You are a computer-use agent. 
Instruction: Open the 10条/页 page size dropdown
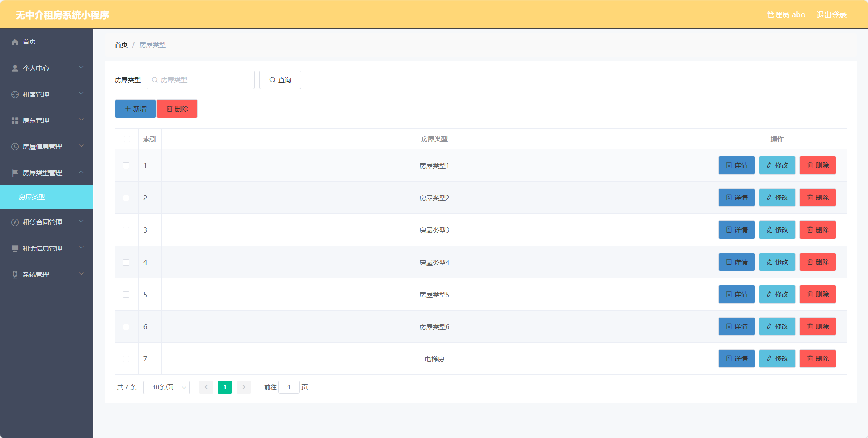pyautogui.click(x=167, y=387)
